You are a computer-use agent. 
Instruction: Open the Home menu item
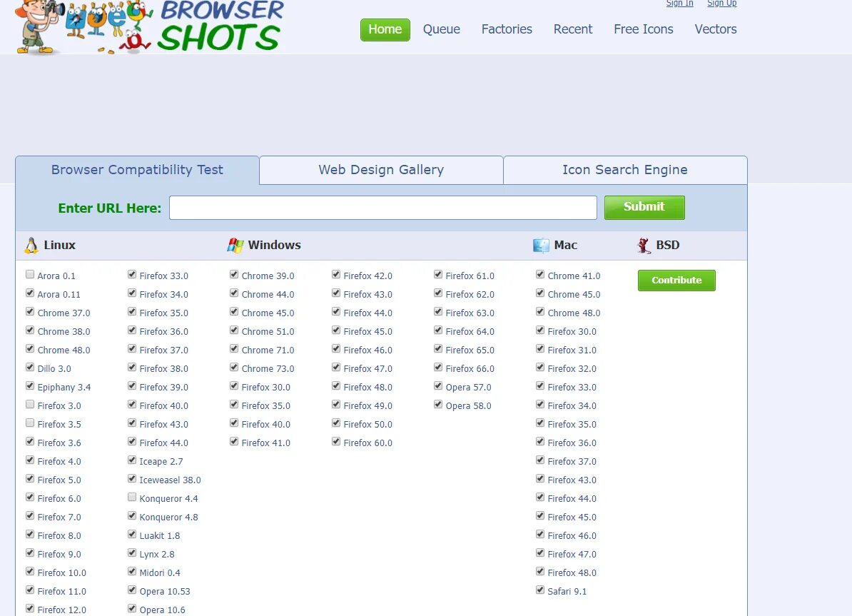[x=385, y=29]
